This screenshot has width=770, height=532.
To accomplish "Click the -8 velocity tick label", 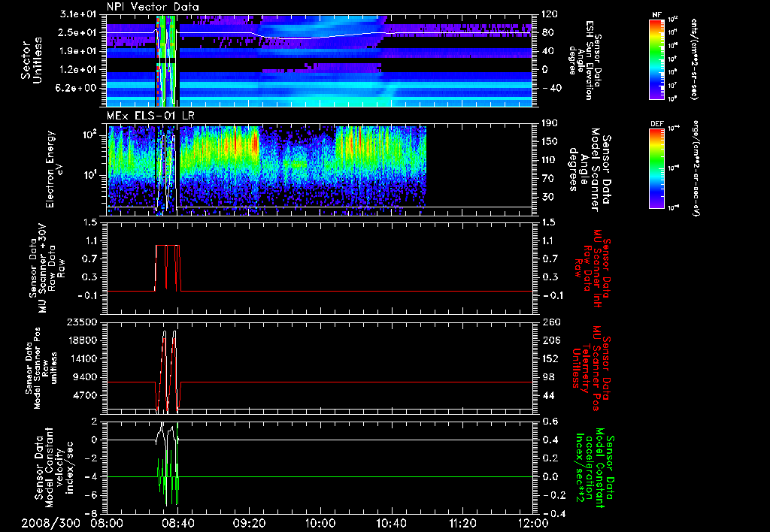I will coord(91,514).
